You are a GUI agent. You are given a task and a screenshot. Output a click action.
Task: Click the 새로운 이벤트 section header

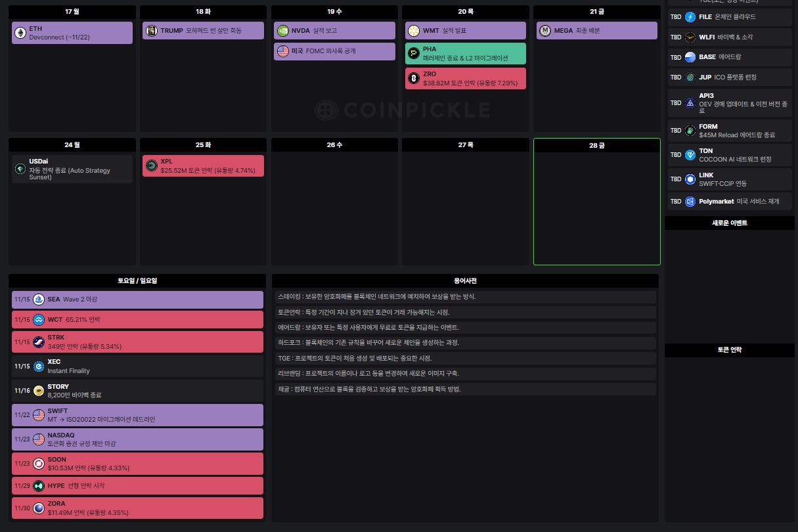[x=729, y=223]
